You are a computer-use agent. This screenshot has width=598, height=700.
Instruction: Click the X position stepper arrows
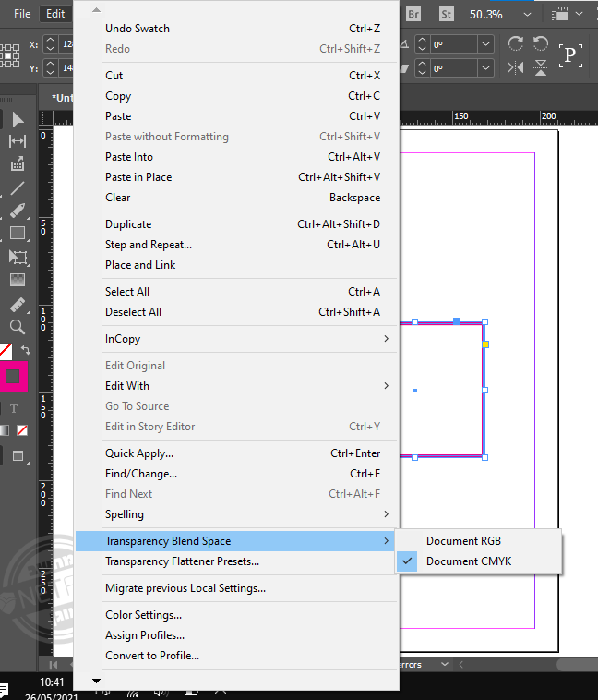[50, 44]
